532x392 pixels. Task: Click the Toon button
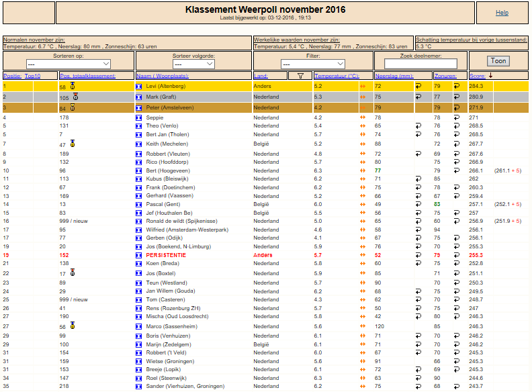coord(498,61)
